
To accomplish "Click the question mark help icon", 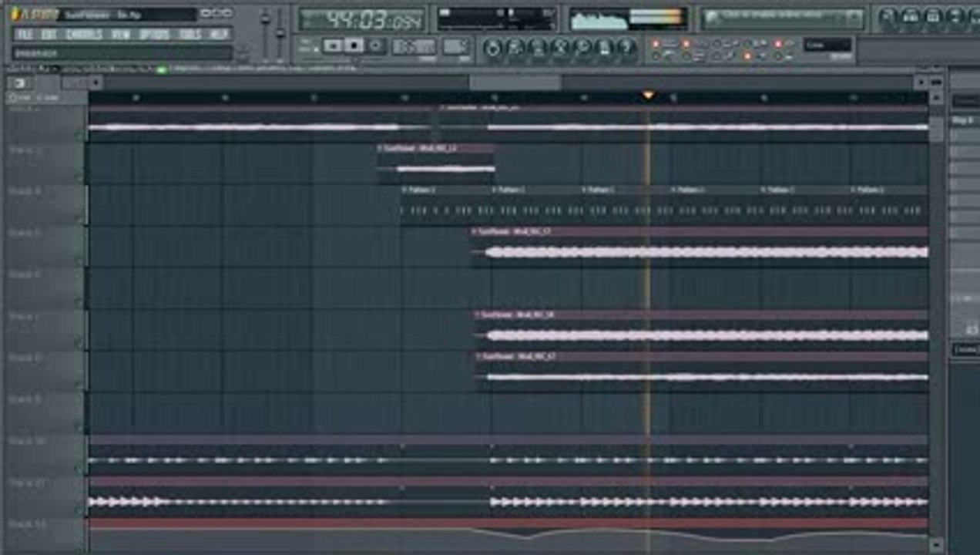I will [x=628, y=49].
